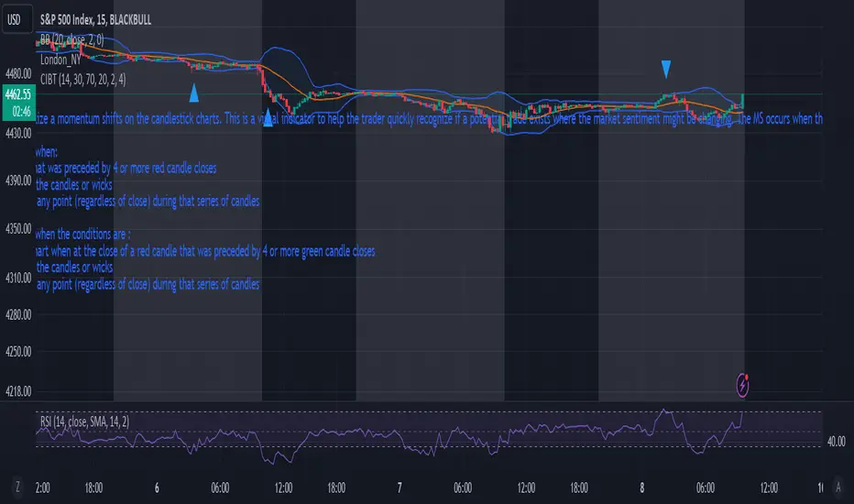The width and height of the screenshot is (854, 504).
Task: Click the 4350.00 price scale label
Action: [18, 229]
